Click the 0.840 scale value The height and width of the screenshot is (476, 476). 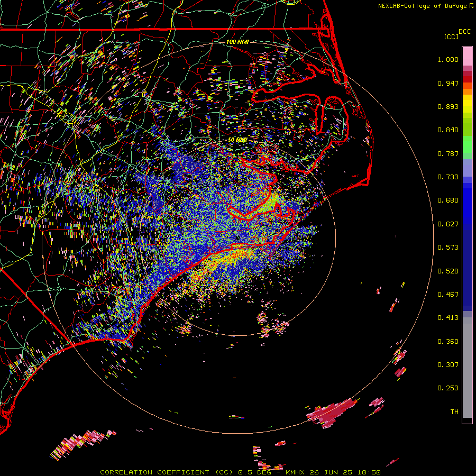(x=448, y=130)
